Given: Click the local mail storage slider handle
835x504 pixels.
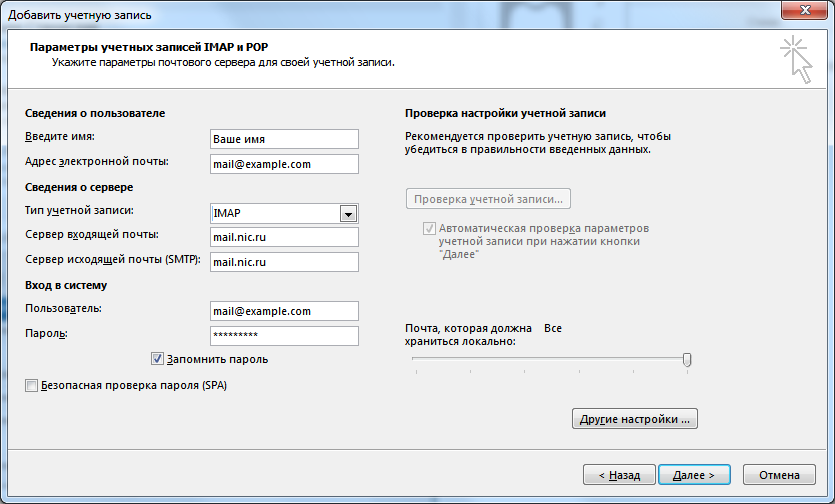Looking at the screenshot, I should (687, 360).
